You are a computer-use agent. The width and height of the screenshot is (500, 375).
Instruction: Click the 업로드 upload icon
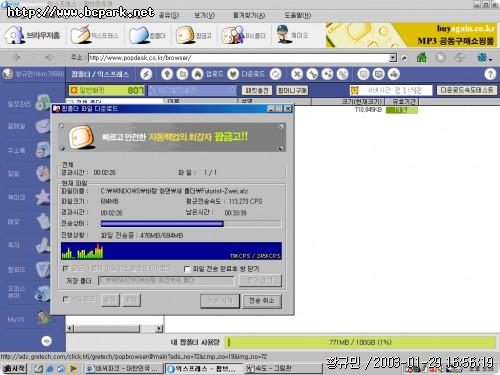pyautogui.click(x=197, y=74)
